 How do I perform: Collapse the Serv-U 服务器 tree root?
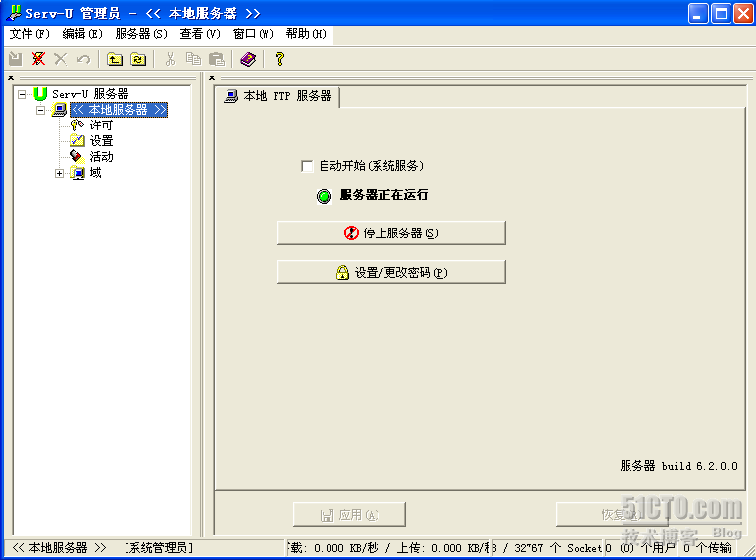pos(23,94)
